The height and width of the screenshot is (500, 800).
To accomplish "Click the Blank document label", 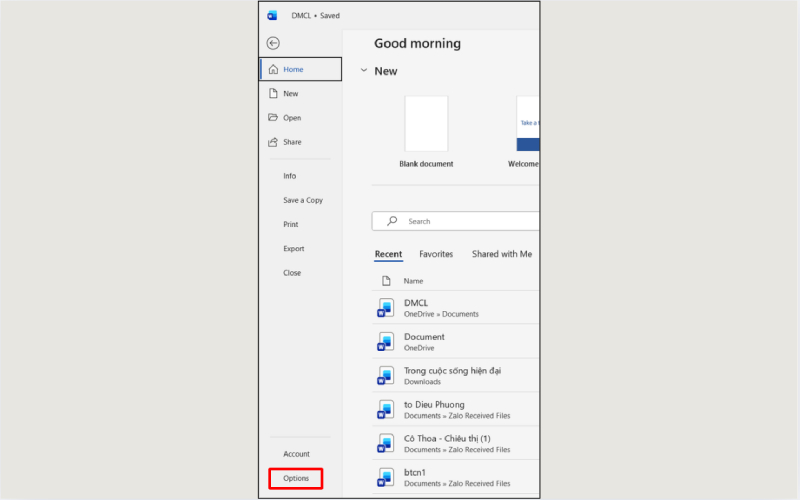I will click(426, 164).
